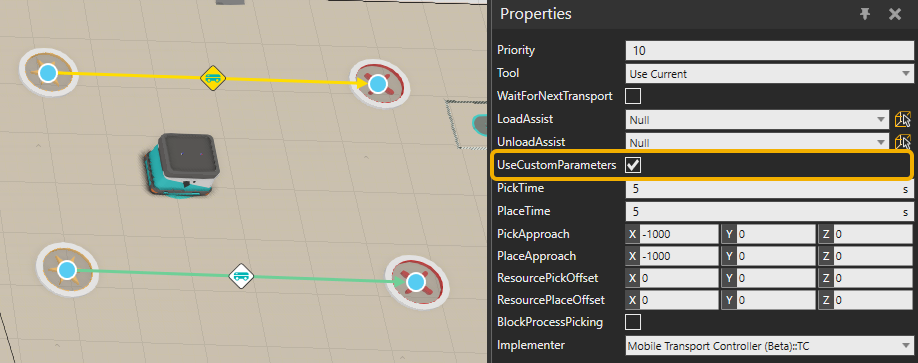
Task: Open the LoadAssist dropdown
Action: pyautogui.click(x=758, y=120)
